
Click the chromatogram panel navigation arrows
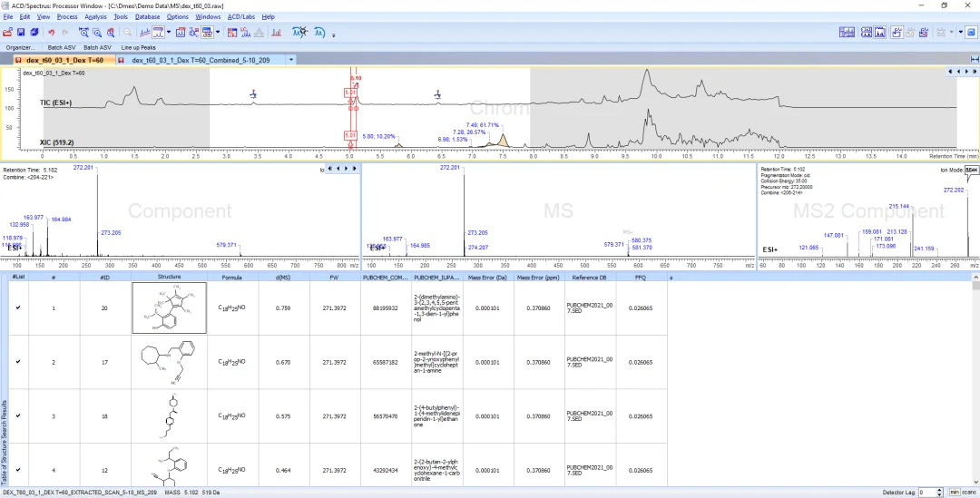pyautogui.click(x=962, y=72)
